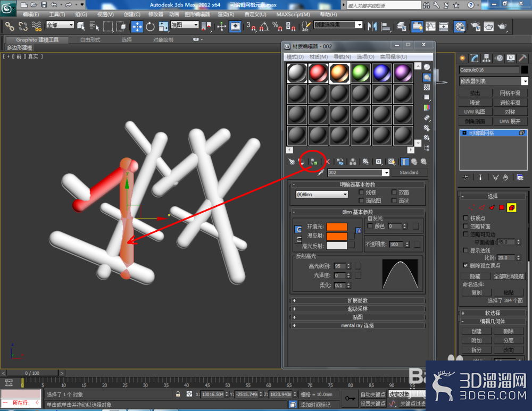The height and width of the screenshot is (411, 532).
Task: Click Bind to Space Warp icon
Action: 36,26
